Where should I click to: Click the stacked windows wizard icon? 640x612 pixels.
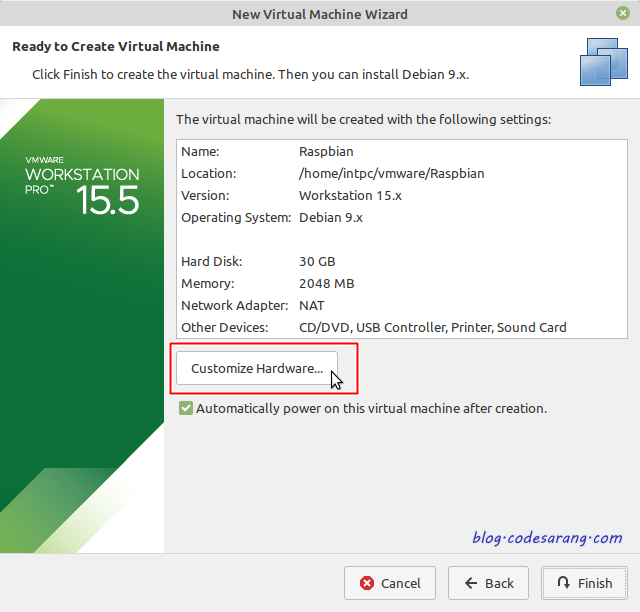(x=604, y=62)
